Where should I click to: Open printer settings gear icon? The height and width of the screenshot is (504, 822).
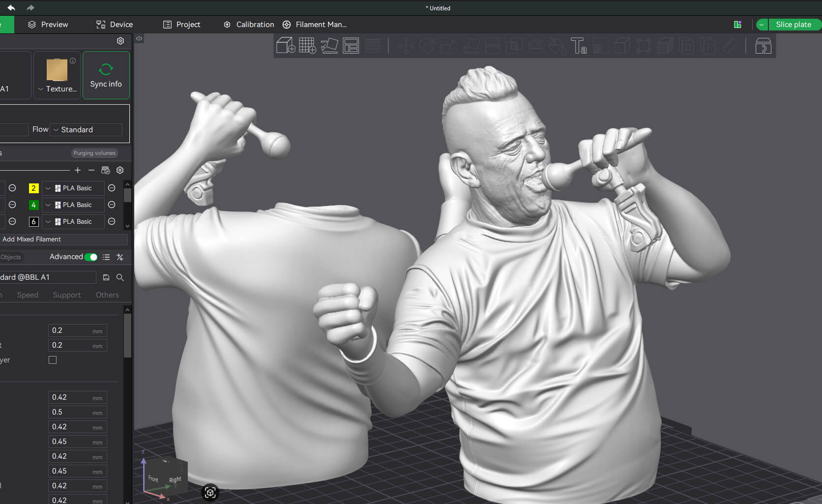(x=120, y=41)
